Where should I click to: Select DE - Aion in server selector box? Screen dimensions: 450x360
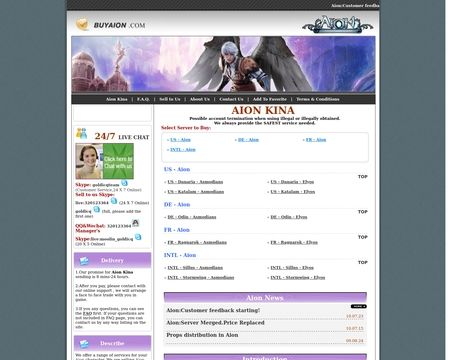click(248, 140)
